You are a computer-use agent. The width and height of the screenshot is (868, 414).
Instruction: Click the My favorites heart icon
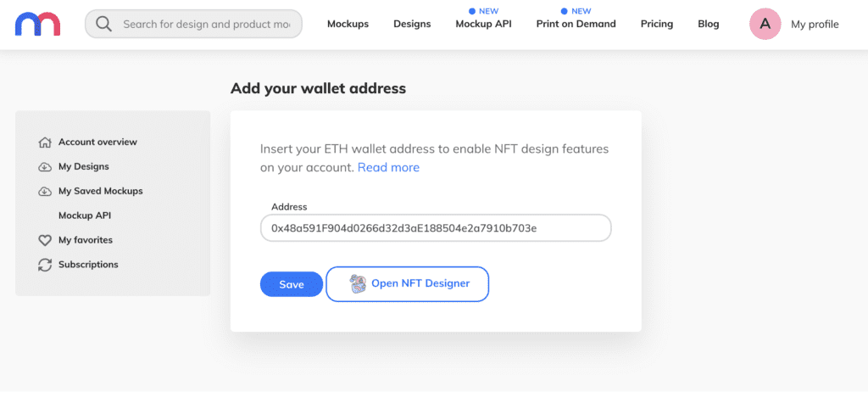tap(45, 241)
